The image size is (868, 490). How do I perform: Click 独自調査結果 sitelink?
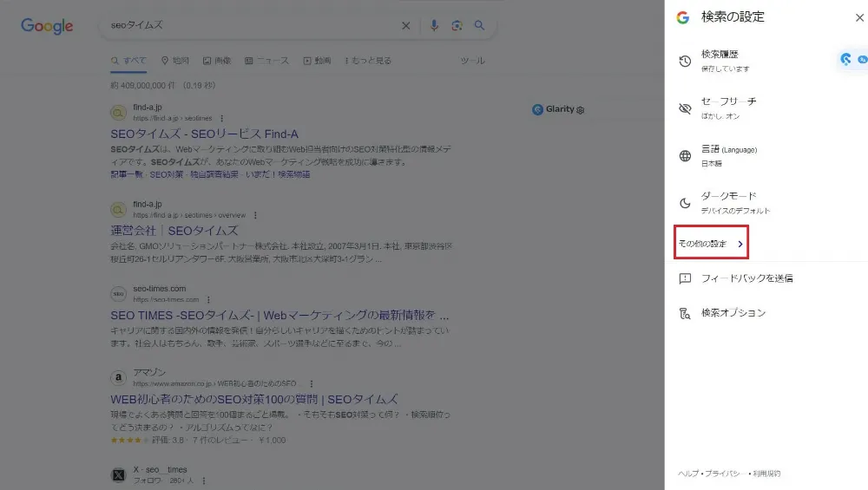[214, 174]
